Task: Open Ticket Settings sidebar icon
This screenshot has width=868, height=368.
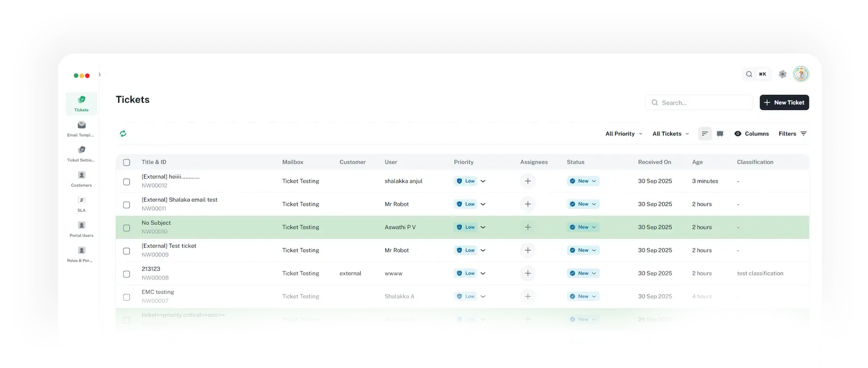Action: coord(82,153)
